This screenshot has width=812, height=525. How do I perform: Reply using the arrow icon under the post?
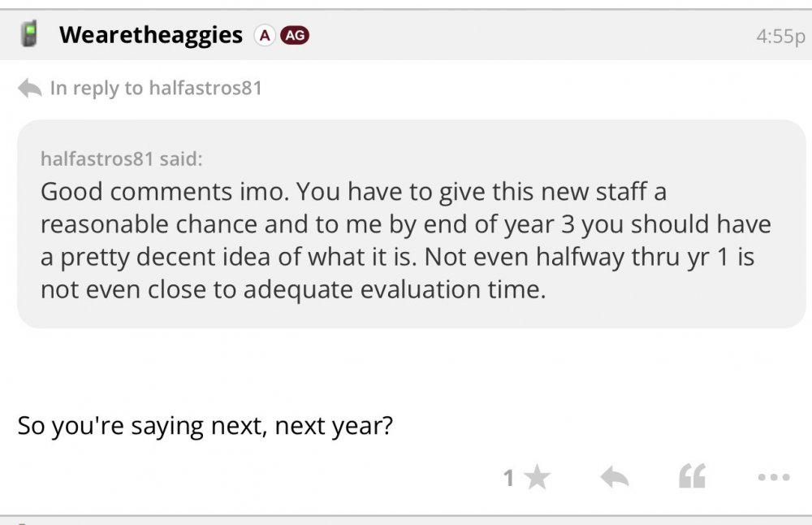point(615,478)
